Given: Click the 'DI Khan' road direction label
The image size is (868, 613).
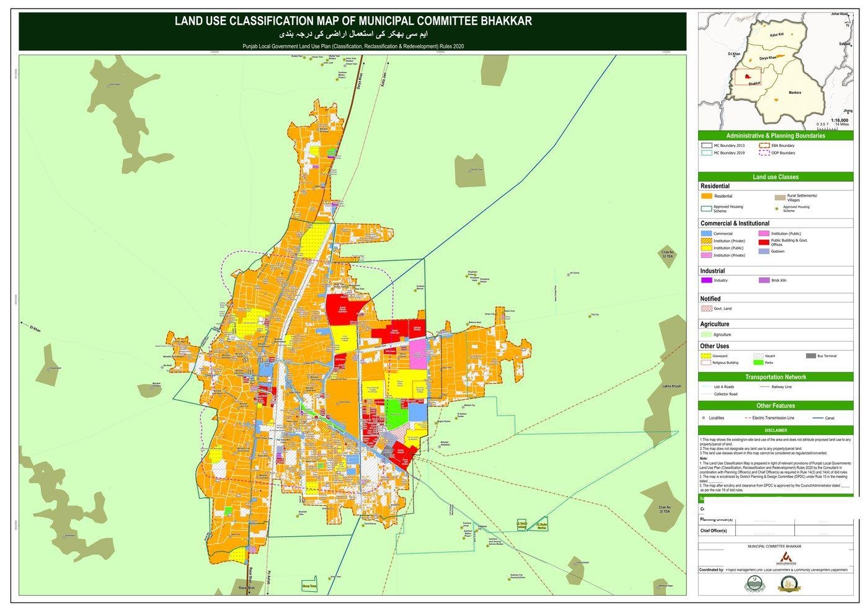Looking at the screenshot, I should coord(34,329).
